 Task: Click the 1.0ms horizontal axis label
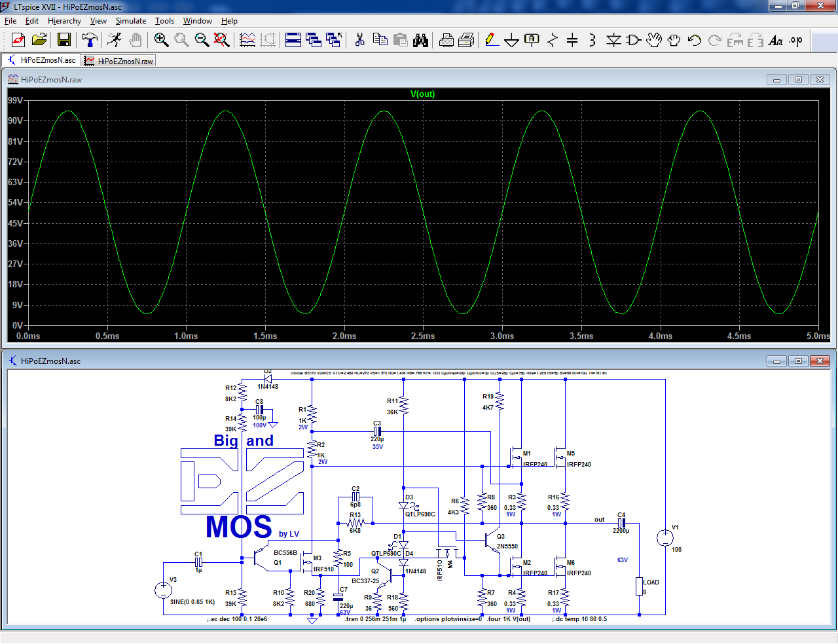click(186, 336)
